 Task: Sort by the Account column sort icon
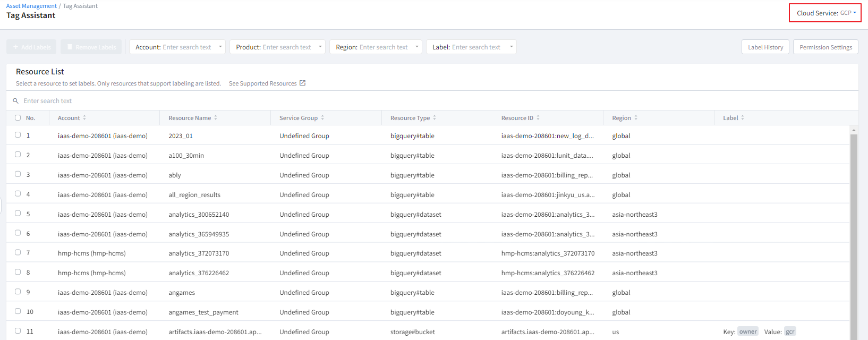coord(84,118)
